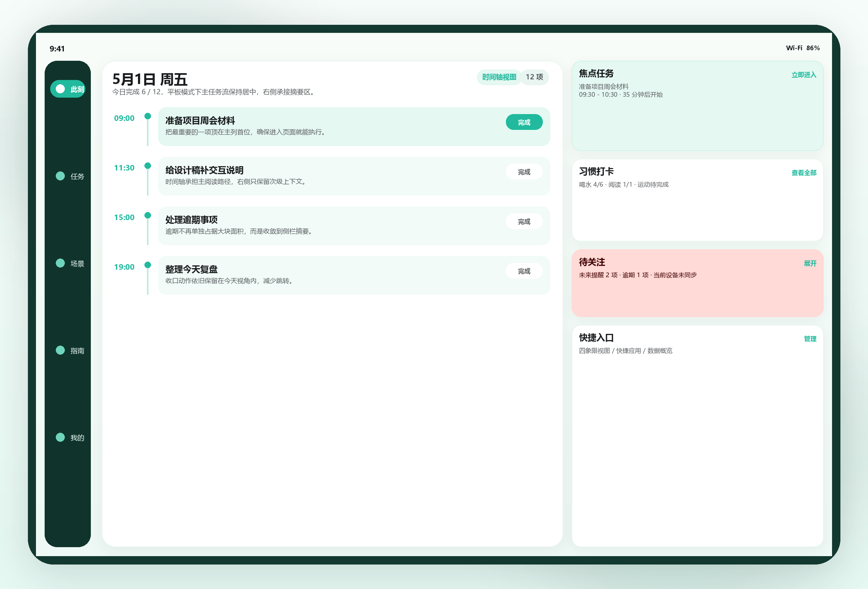Viewport: 868px width, 589px height.
Task: Click the 快捷入口 card heading
Action: pyautogui.click(x=596, y=338)
